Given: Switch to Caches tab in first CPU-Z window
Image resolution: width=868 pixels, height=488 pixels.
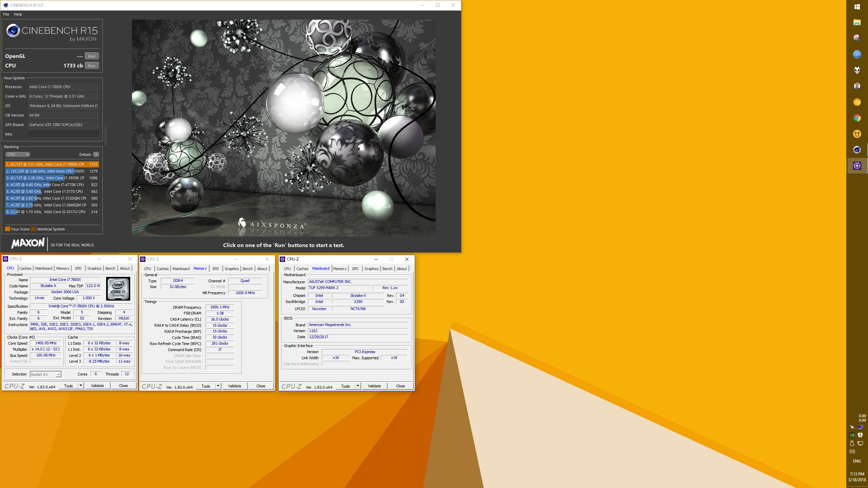Looking at the screenshot, I should 25,268.
